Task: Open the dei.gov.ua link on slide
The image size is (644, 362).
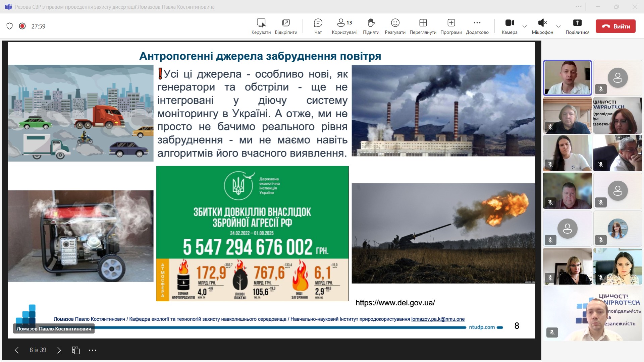Action: coord(395,303)
